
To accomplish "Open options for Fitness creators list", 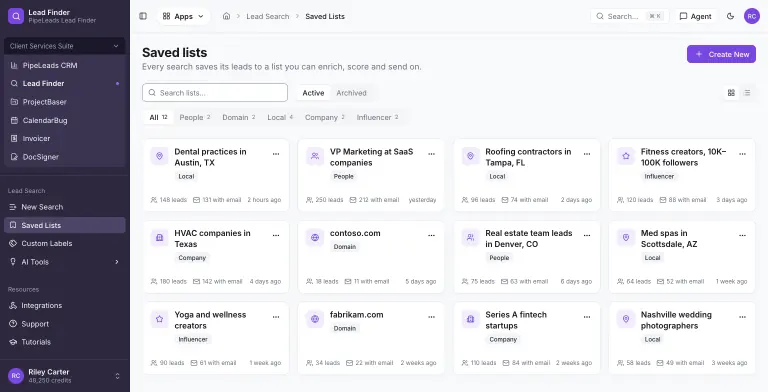I will tap(743, 154).
